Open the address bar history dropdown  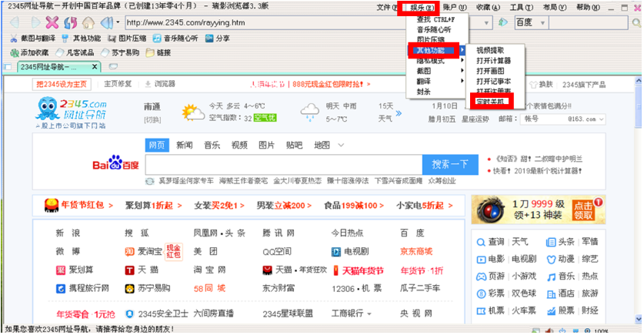[x=486, y=23]
